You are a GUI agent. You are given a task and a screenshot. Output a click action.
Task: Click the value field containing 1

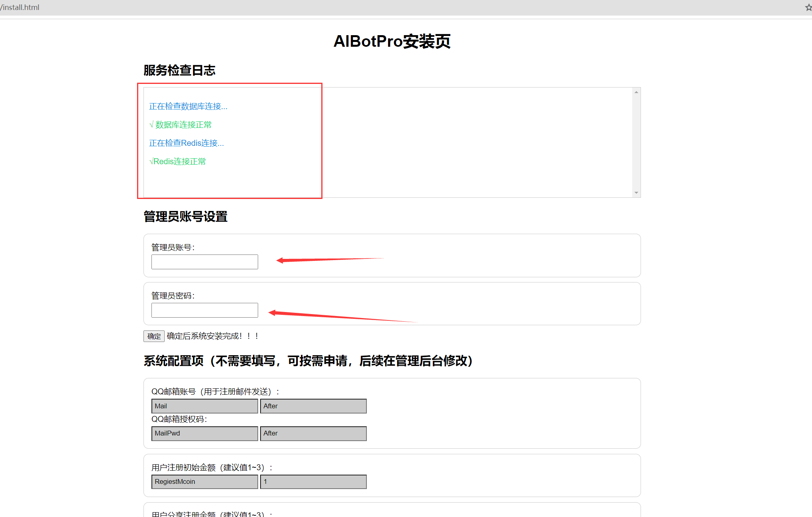coord(313,482)
